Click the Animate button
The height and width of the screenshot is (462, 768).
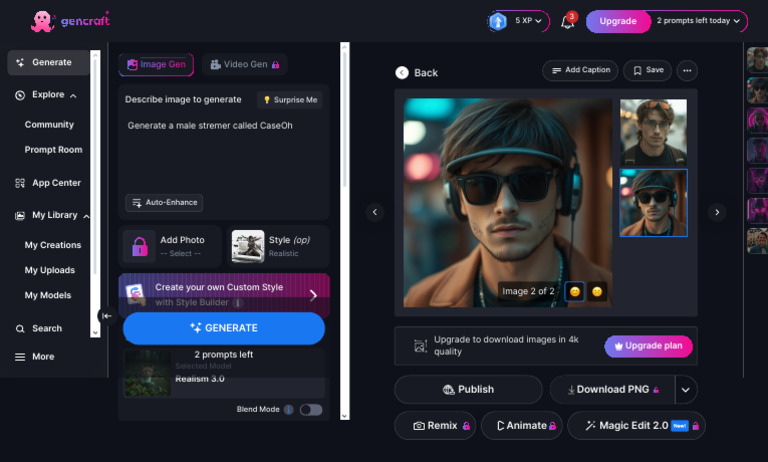click(522, 426)
